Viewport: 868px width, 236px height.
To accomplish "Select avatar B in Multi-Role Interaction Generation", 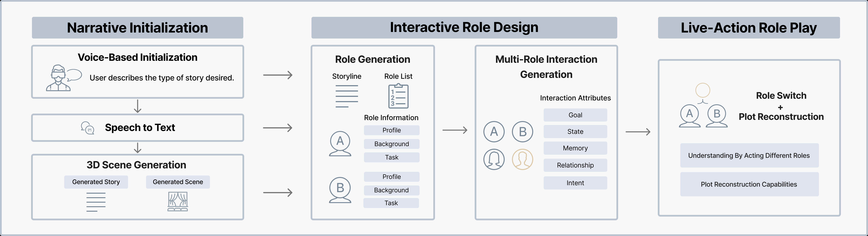I will [x=522, y=132].
